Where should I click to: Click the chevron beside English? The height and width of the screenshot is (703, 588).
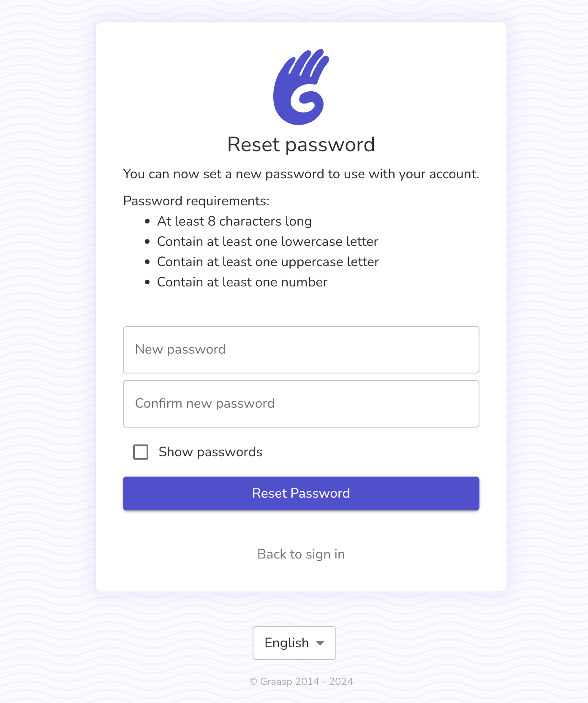[x=320, y=643]
